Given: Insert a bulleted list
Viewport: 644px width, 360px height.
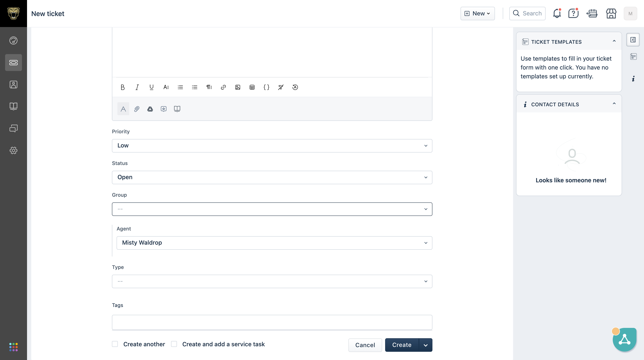Looking at the screenshot, I should click(x=194, y=87).
